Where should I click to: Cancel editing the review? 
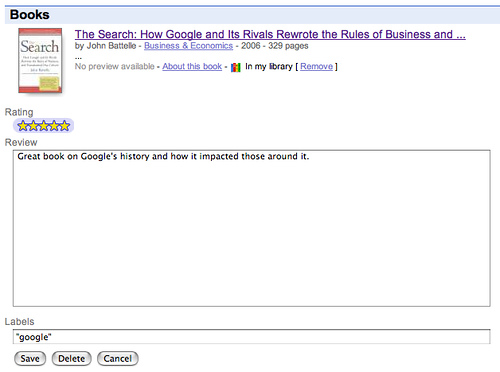[118, 359]
